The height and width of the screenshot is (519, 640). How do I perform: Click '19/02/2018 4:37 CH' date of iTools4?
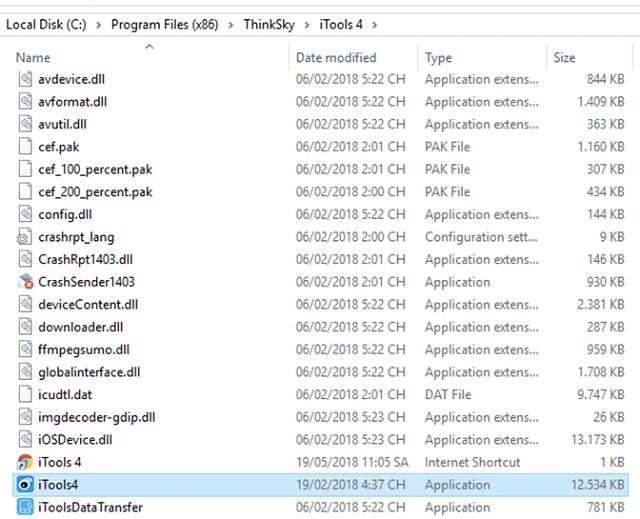(351, 485)
